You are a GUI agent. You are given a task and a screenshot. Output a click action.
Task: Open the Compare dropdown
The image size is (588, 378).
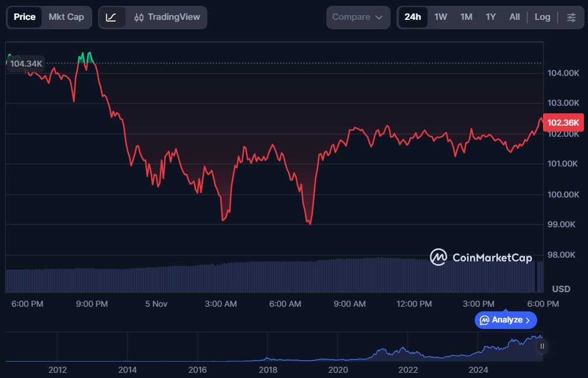point(358,18)
